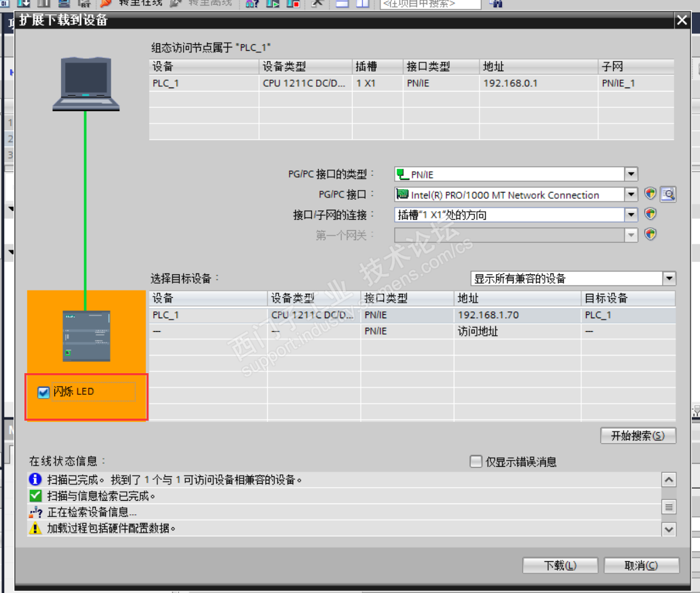Click the 扫描与信息检索已完成 status message
This screenshot has height=593, width=700.
(x=101, y=496)
